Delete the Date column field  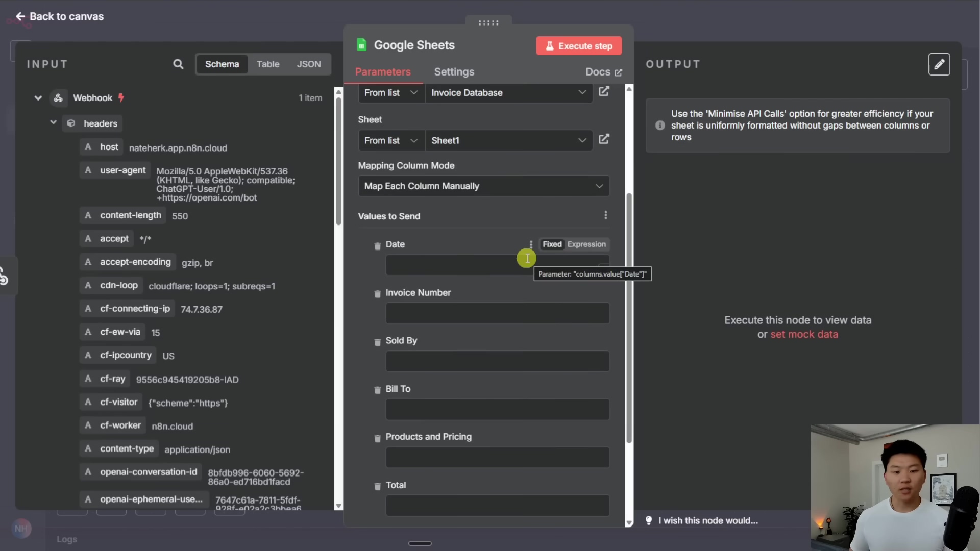(378, 246)
